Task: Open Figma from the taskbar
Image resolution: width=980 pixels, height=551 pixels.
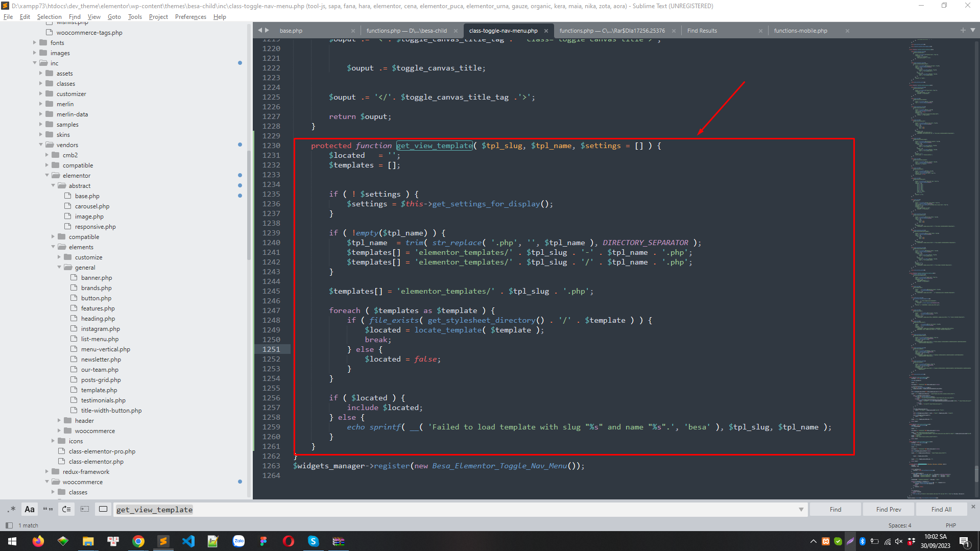Action: 263,541
